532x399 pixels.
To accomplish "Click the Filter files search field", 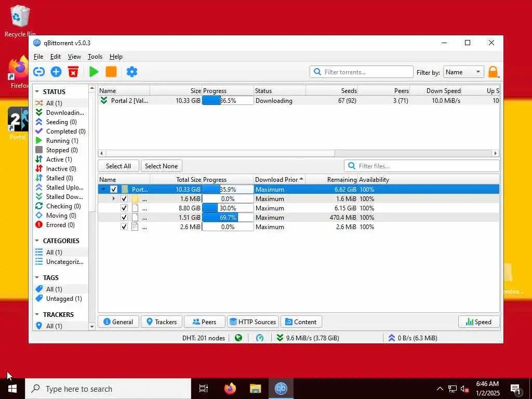I will (422, 166).
